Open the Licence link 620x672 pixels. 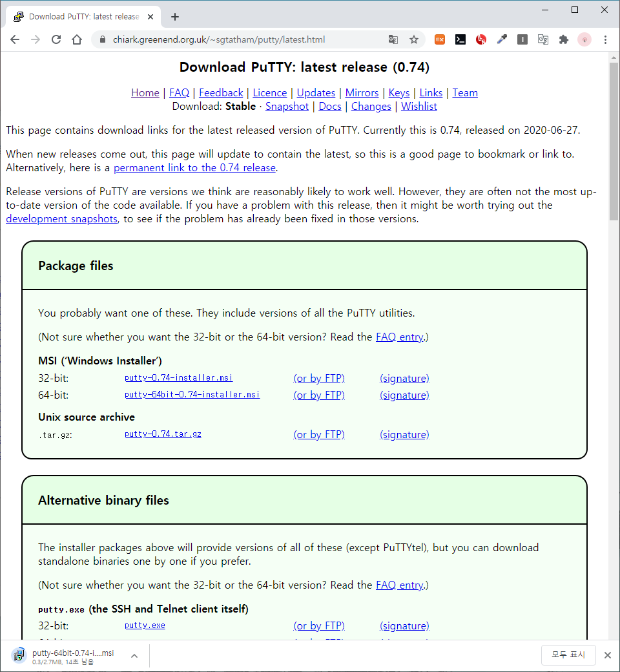[270, 92]
